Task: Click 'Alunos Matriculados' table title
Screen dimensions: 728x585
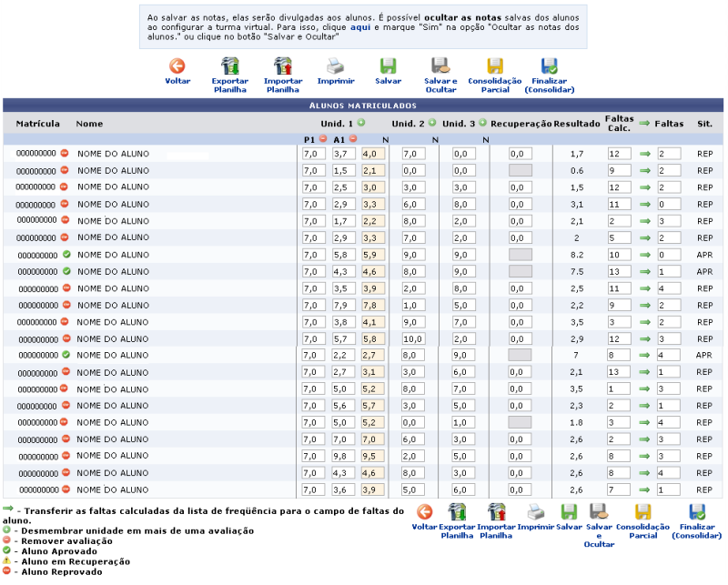Action: (362, 106)
